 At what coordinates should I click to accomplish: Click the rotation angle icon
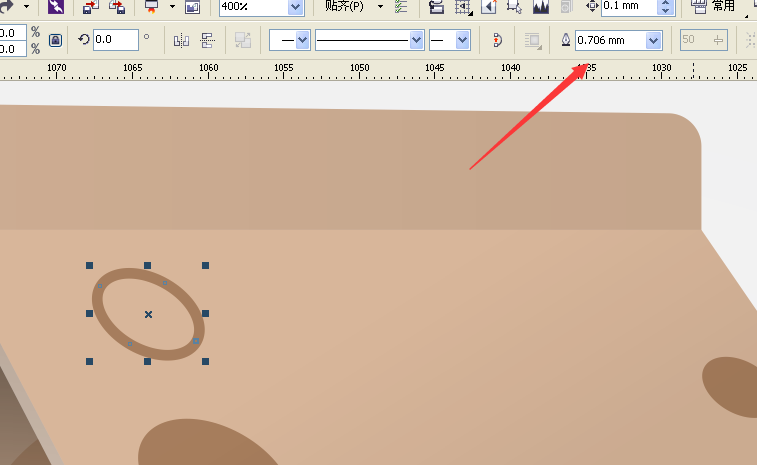point(84,40)
